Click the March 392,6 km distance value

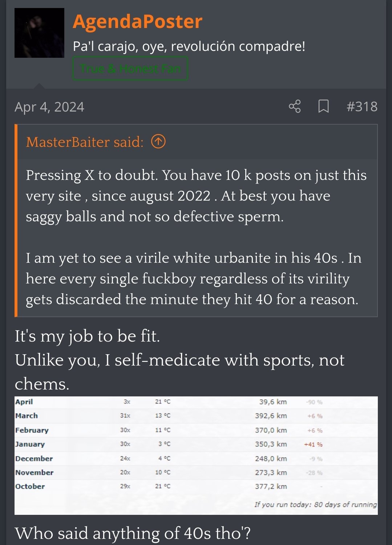point(271,416)
